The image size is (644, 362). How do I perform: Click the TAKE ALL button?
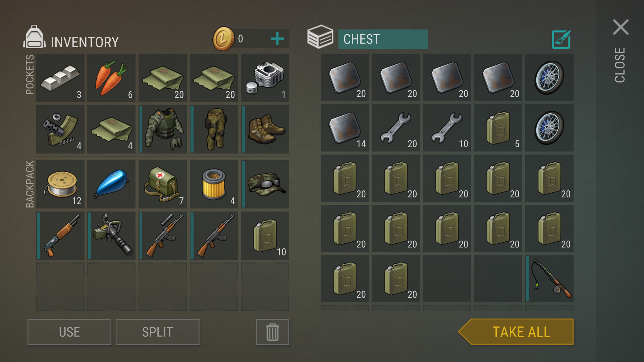[x=516, y=332]
